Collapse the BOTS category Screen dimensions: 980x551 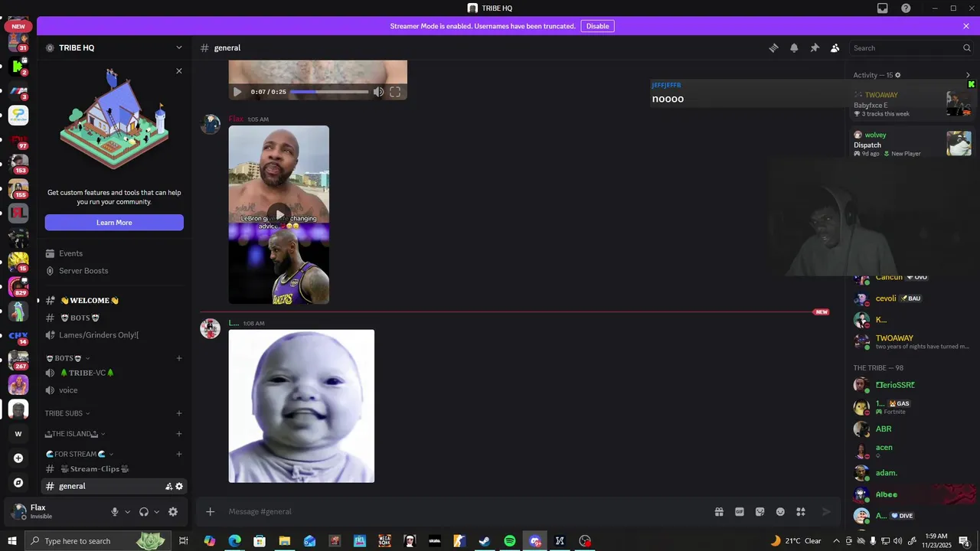click(x=67, y=358)
